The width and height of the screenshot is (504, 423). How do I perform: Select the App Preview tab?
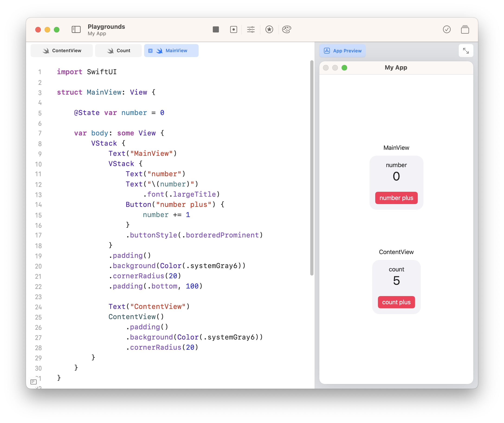(342, 51)
